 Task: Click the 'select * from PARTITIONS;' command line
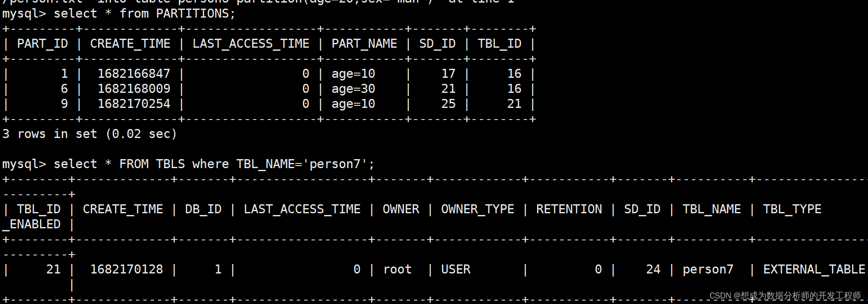pyautogui.click(x=119, y=14)
